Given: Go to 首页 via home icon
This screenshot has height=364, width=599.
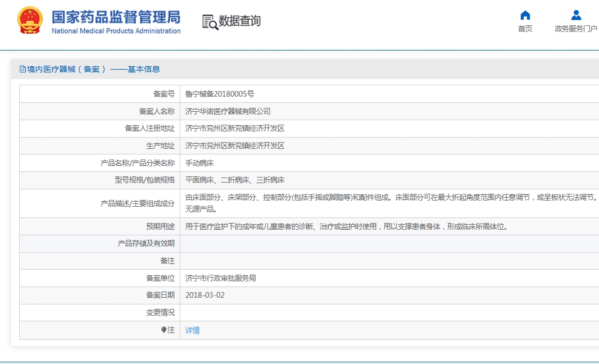Looking at the screenshot, I should click(525, 15).
